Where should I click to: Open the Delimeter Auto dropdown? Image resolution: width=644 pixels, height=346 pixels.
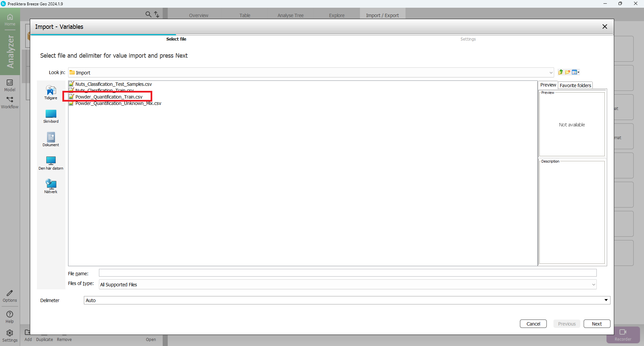606,300
